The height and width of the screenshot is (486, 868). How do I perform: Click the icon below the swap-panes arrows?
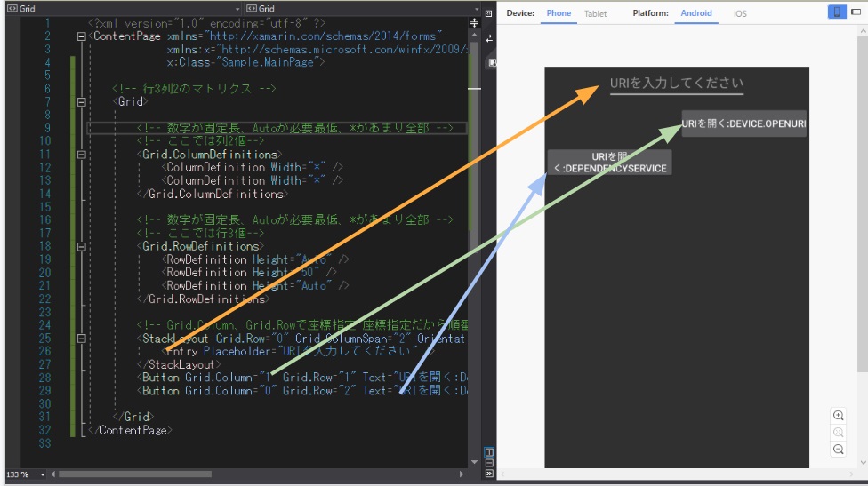pyautogui.click(x=492, y=62)
